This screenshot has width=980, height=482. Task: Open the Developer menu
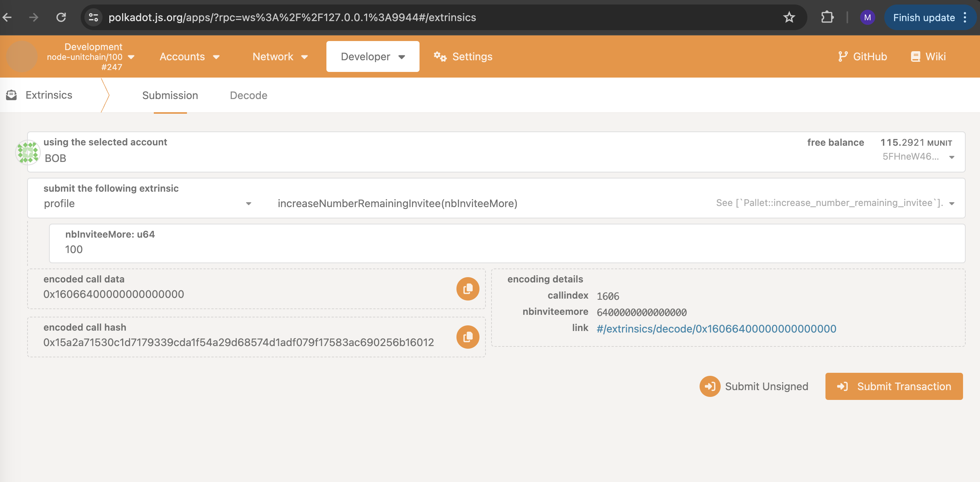pos(372,56)
